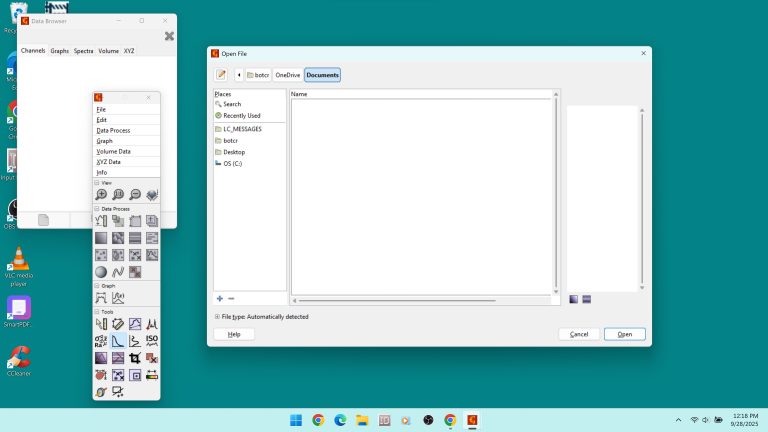Open the 3D view icon in View section
Image resolution: width=768 pixels, height=432 pixels.
click(152, 195)
